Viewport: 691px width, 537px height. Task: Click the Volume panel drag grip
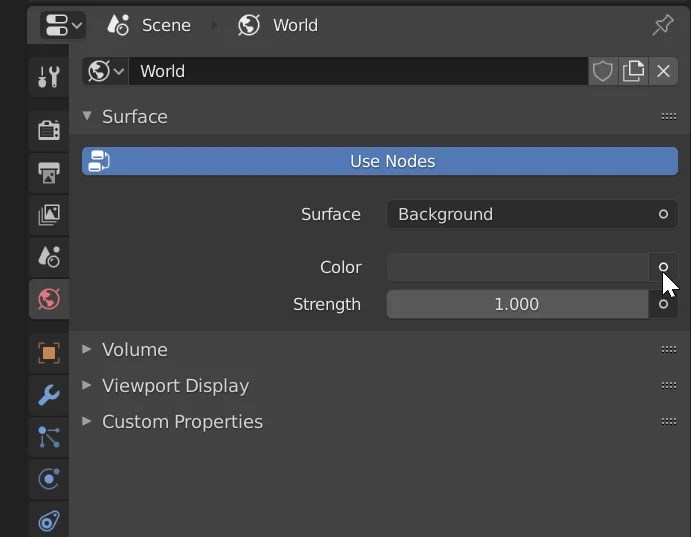[669, 349]
